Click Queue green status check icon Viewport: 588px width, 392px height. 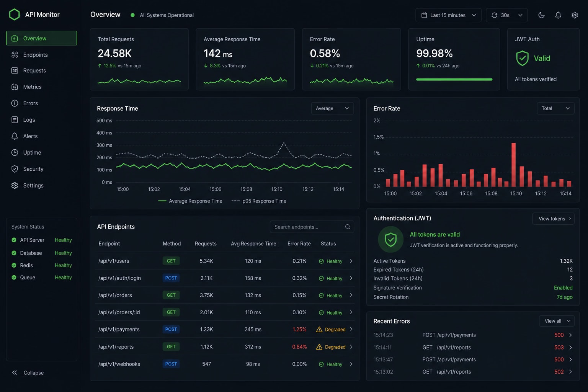14,278
